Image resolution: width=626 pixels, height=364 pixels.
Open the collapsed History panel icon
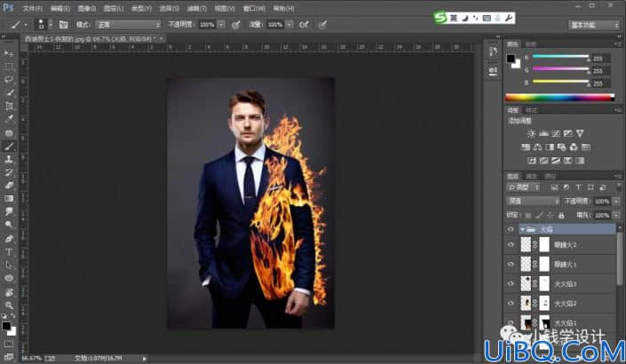[493, 51]
